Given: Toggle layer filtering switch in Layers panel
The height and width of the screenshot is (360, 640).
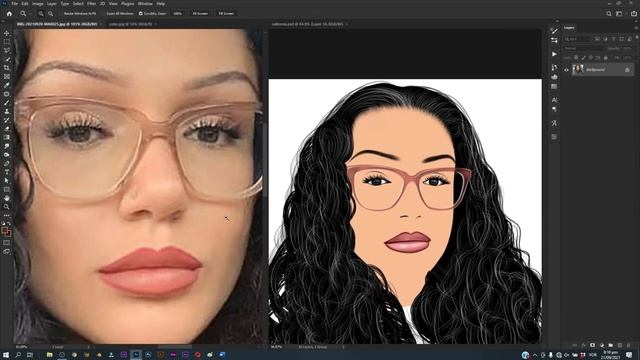Looking at the screenshot, I should (636, 38).
